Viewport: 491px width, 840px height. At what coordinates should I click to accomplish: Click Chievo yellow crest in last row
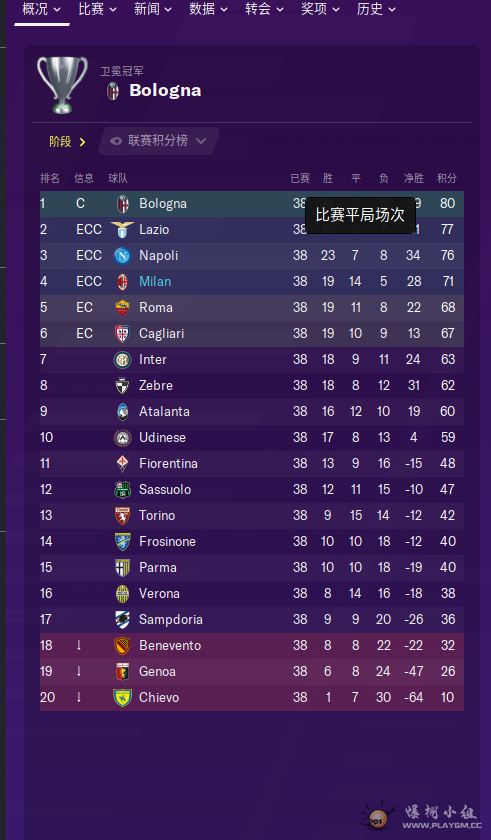point(123,698)
